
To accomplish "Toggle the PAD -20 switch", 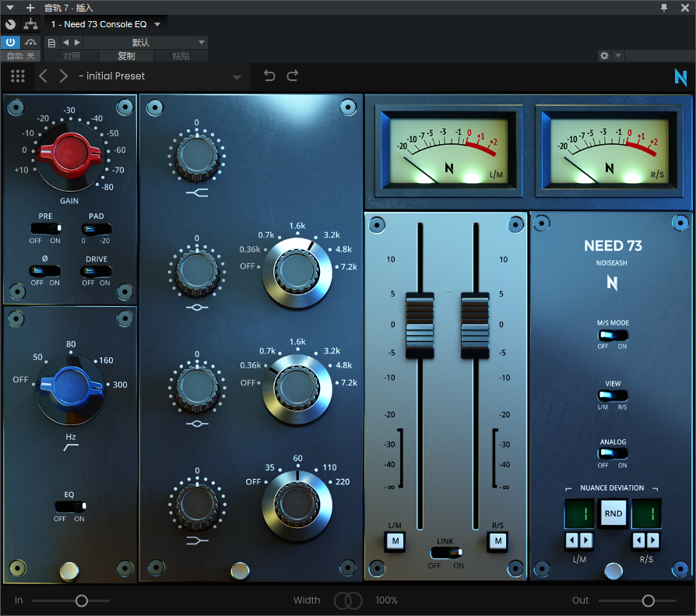I will point(96,229).
